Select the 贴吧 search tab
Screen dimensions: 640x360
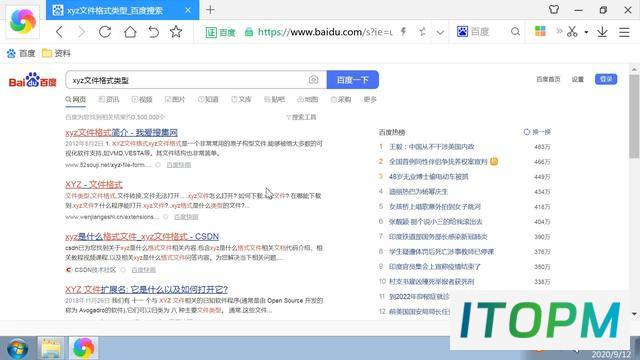point(274,99)
